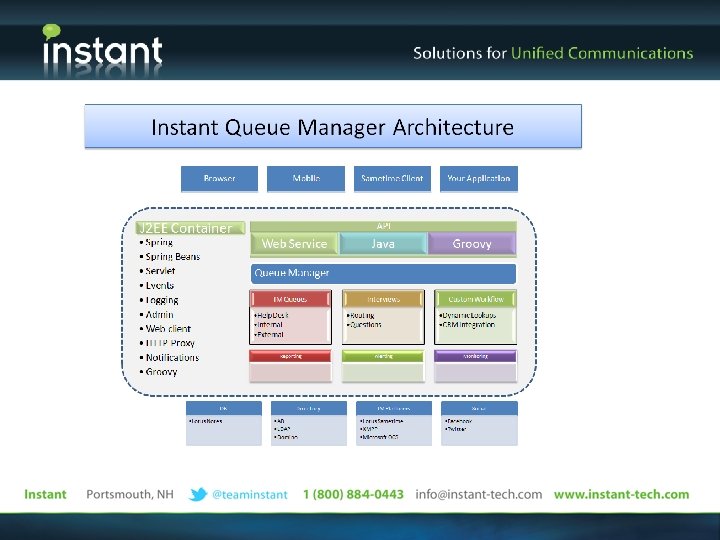This screenshot has width=720, height=540.
Task: Click the Twitter bird icon in footer
Action: point(198,495)
